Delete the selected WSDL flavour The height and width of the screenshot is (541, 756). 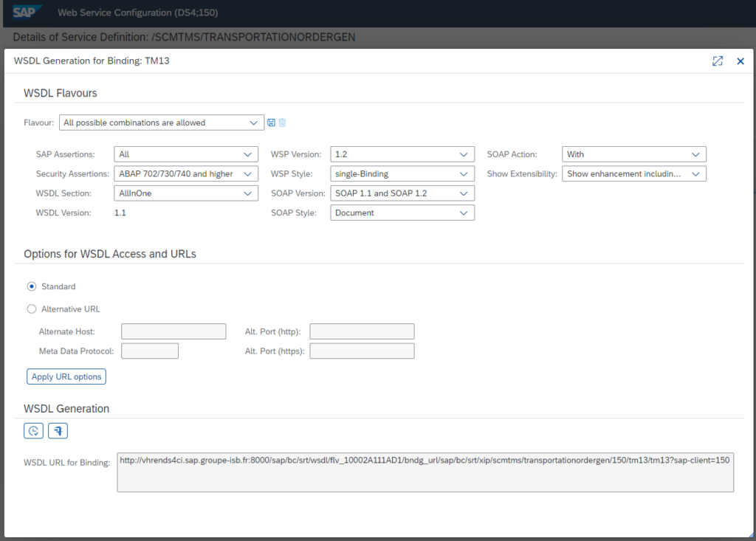tap(283, 123)
